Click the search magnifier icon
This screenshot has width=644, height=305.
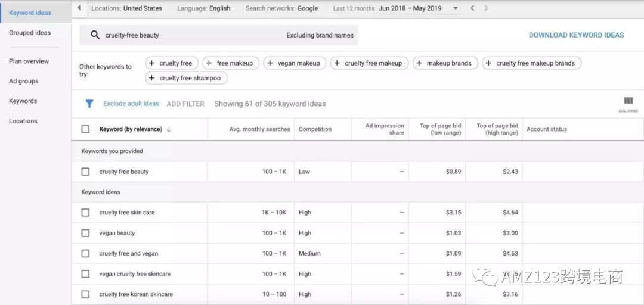(x=95, y=35)
